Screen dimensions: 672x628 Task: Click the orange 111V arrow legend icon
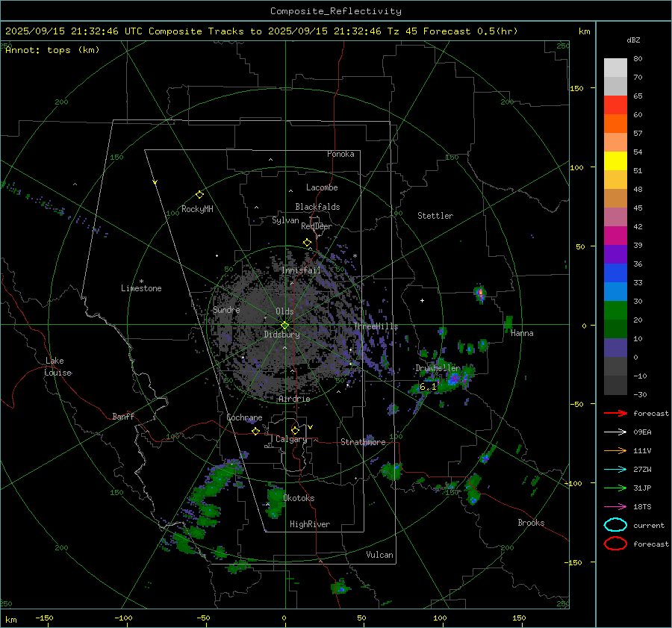615,450
